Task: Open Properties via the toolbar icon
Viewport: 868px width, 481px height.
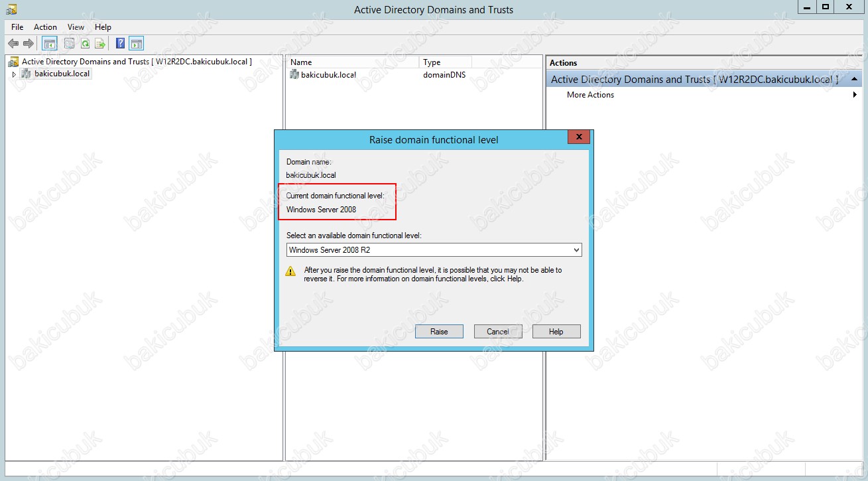Action: (69, 44)
